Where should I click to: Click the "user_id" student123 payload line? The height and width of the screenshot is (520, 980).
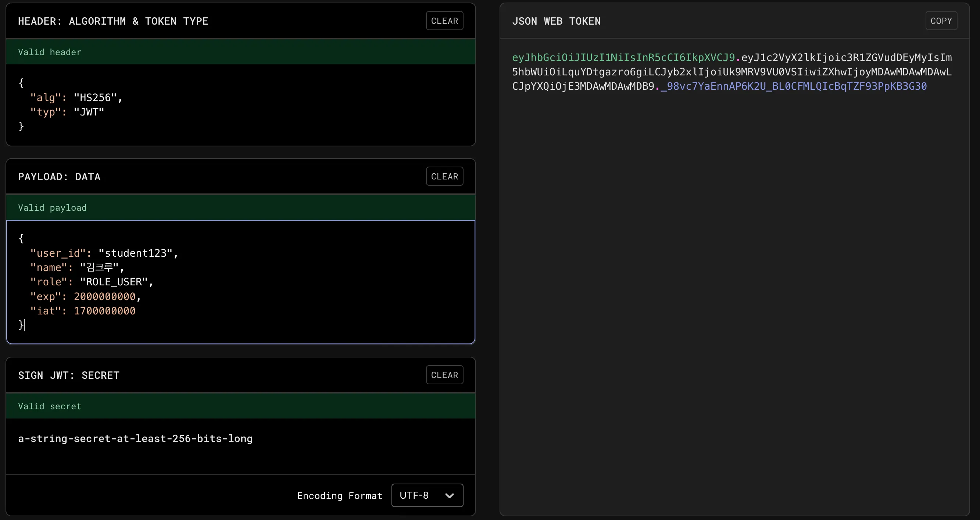[104, 253]
